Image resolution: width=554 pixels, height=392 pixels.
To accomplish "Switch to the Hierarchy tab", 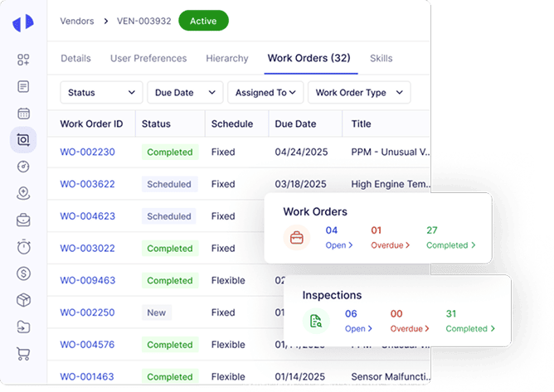I will tap(227, 58).
